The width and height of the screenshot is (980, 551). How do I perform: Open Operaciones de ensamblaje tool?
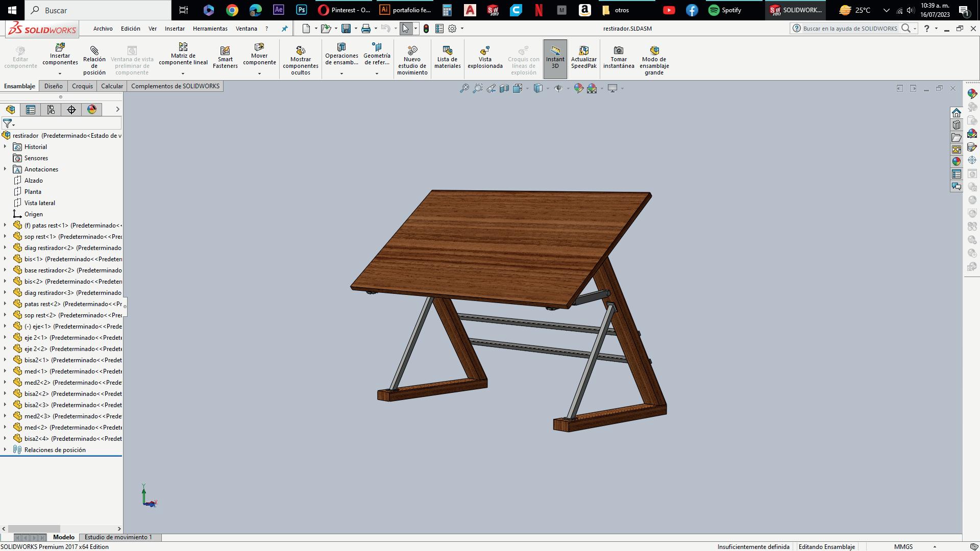(x=341, y=55)
